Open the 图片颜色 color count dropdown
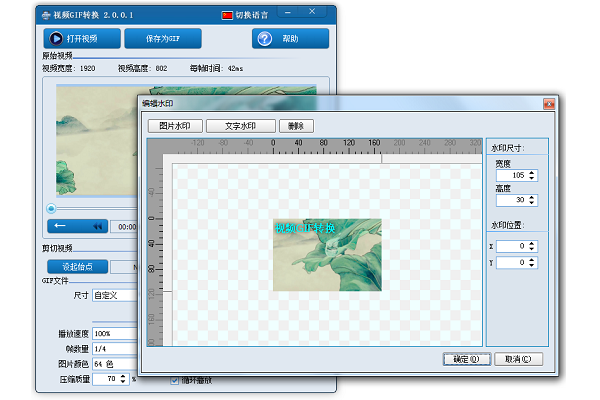The height and width of the screenshot is (400, 600). pyautogui.click(x=115, y=363)
